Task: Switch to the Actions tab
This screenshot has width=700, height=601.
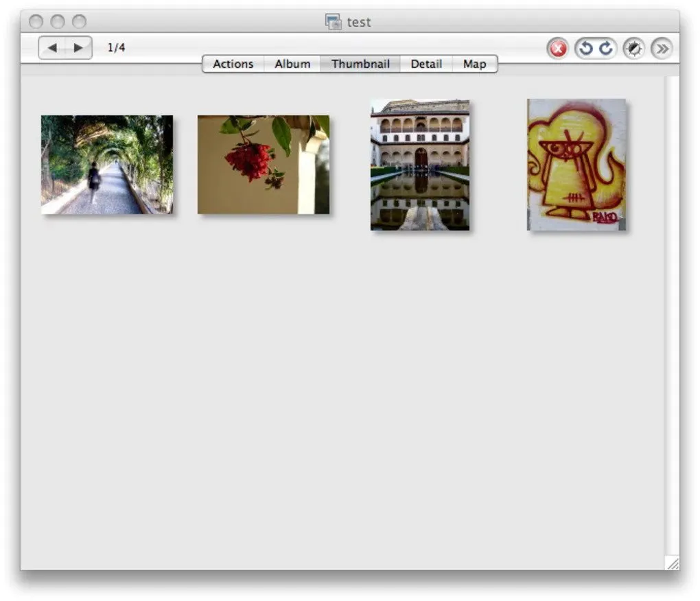Action: point(233,64)
